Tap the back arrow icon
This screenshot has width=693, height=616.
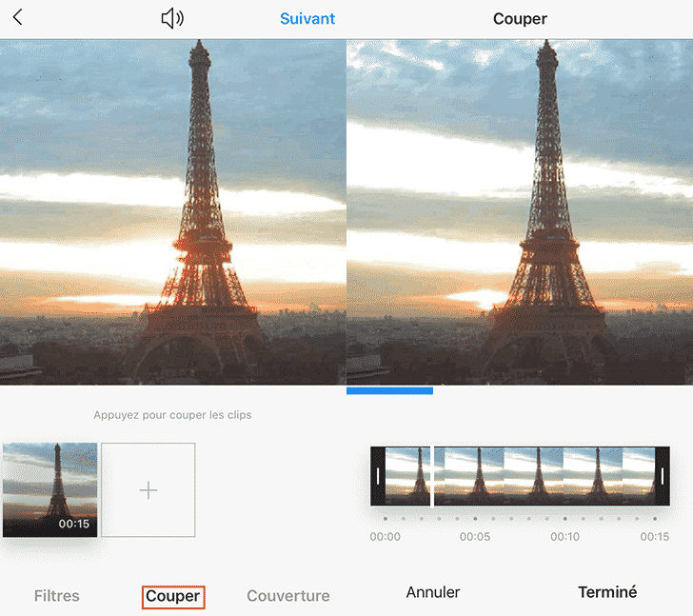click(x=17, y=18)
